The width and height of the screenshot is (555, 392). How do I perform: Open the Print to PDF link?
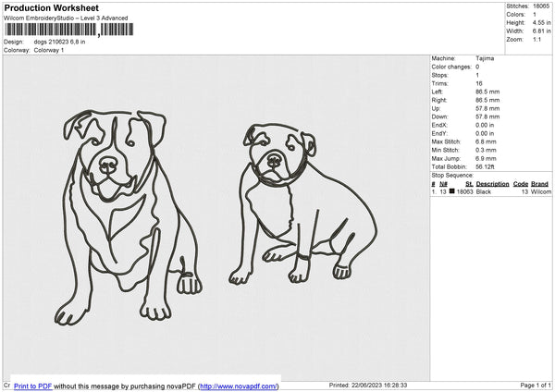[x=33, y=386]
